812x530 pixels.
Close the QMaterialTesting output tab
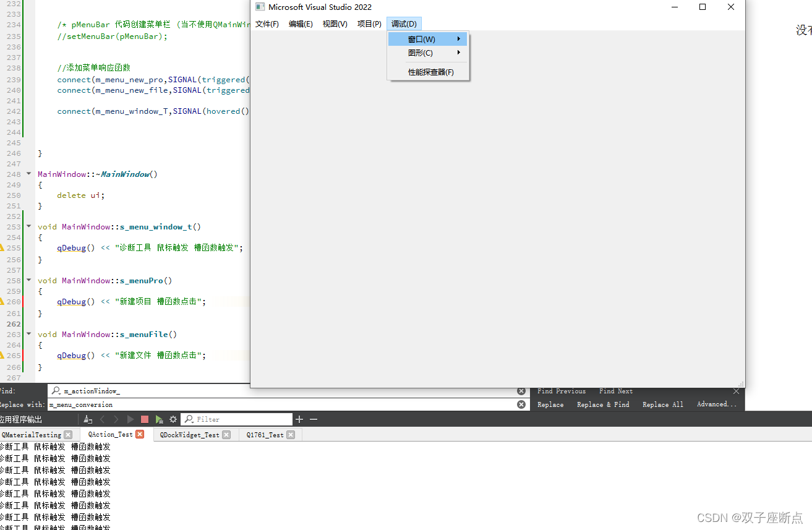click(x=68, y=435)
